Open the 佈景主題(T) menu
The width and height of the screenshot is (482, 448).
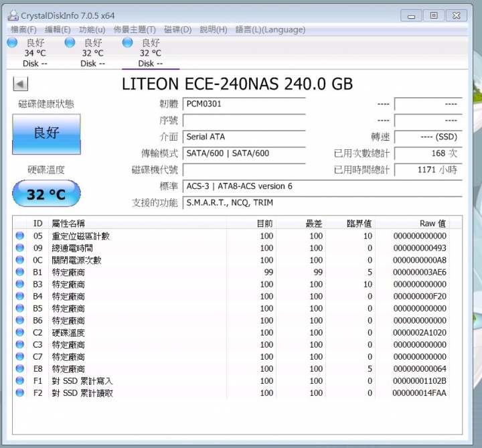[x=135, y=29]
